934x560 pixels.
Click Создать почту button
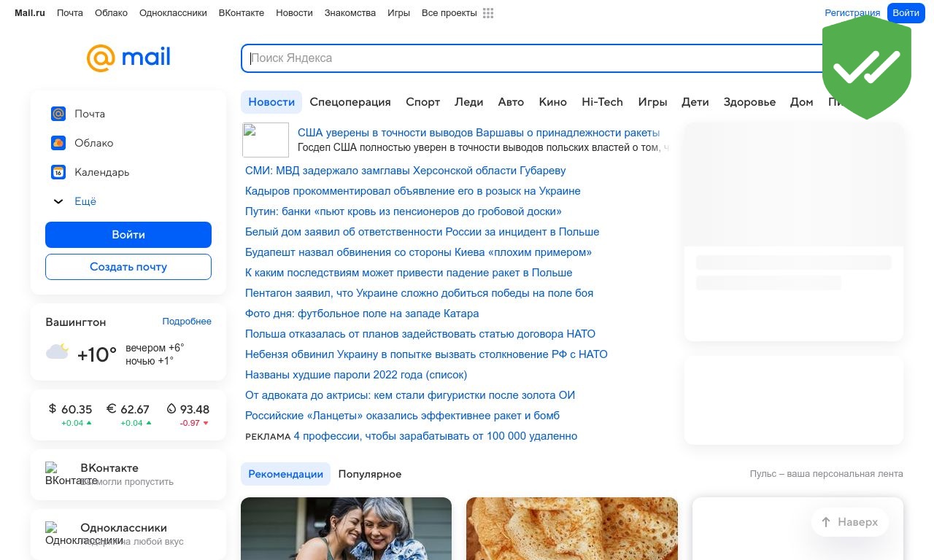click(128, 267)
